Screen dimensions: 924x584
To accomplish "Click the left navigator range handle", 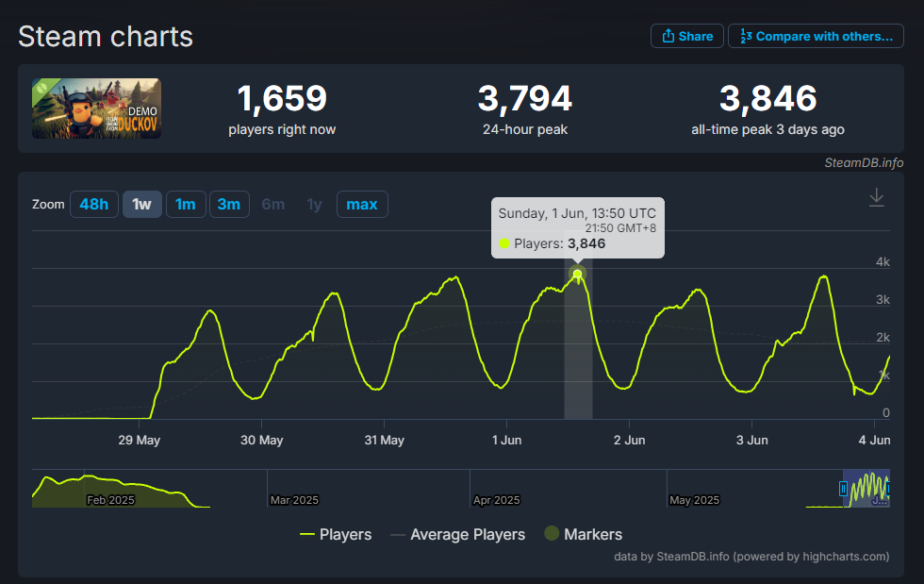I will point(843,489).
